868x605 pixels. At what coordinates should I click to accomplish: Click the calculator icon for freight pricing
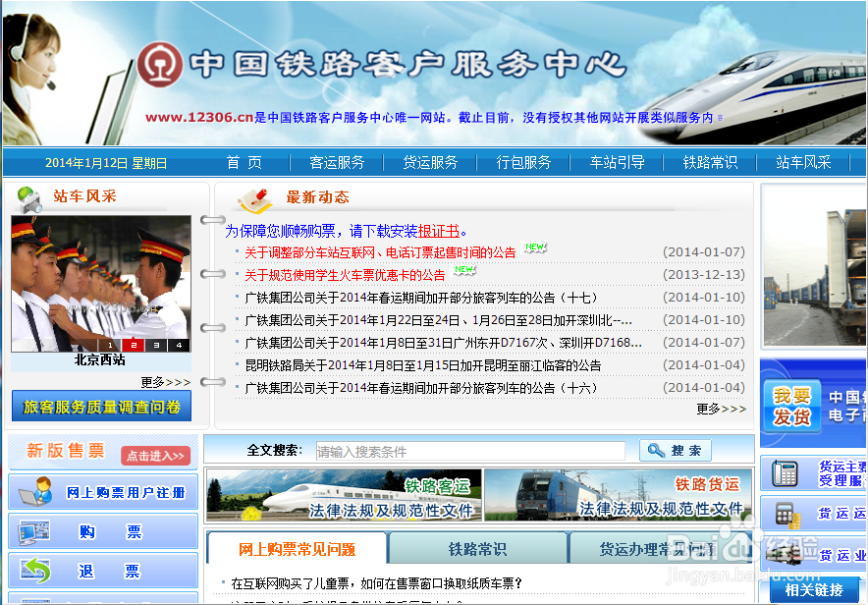[786, 514]
